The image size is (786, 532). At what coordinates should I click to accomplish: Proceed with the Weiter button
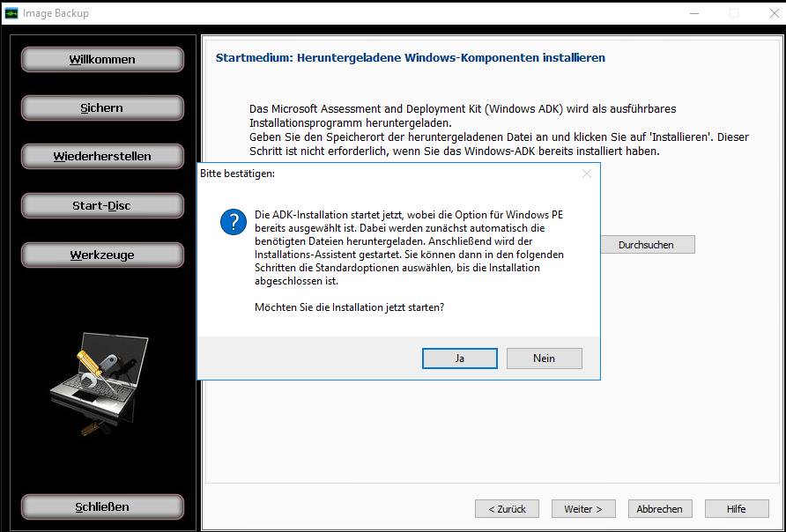click(x=583, y=508)
